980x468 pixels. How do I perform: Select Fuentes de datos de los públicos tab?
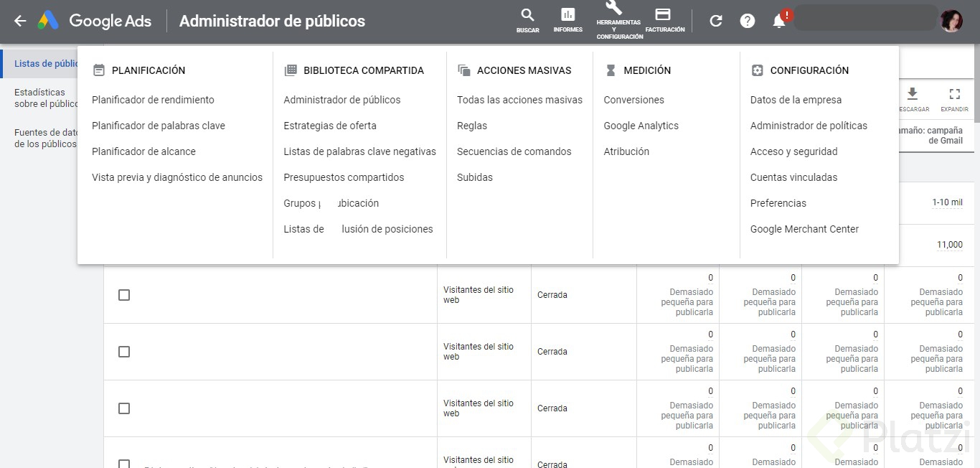[x=46, y=138]
